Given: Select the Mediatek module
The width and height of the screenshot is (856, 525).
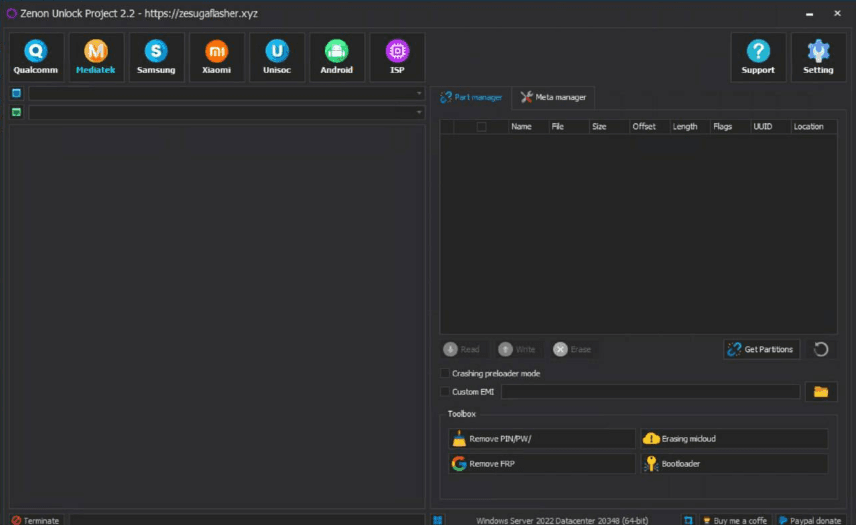Looking at the screenshot, I should (x=96, y=57).
